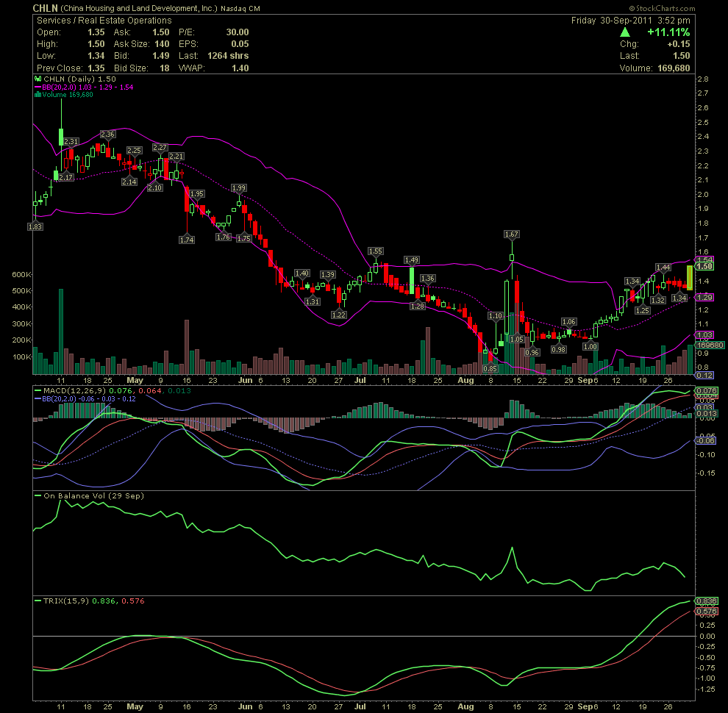
Task: Click the green up-triangle gain indicator
Action: click(x=624, y=32)
